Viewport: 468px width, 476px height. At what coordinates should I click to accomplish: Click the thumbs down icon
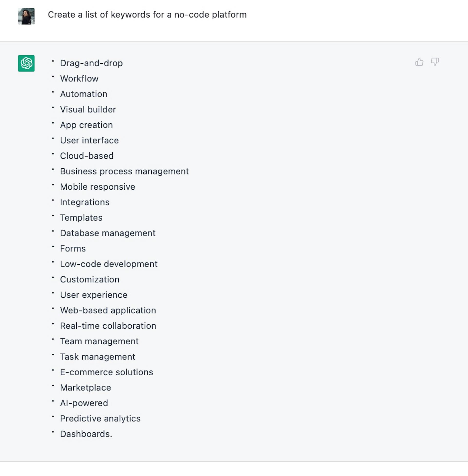pyautogui.click(x=435, y=62)
